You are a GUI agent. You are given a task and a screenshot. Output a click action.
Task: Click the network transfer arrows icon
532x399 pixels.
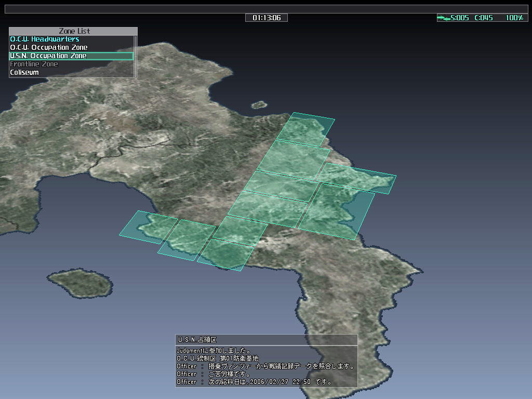(x=444, y=18)
